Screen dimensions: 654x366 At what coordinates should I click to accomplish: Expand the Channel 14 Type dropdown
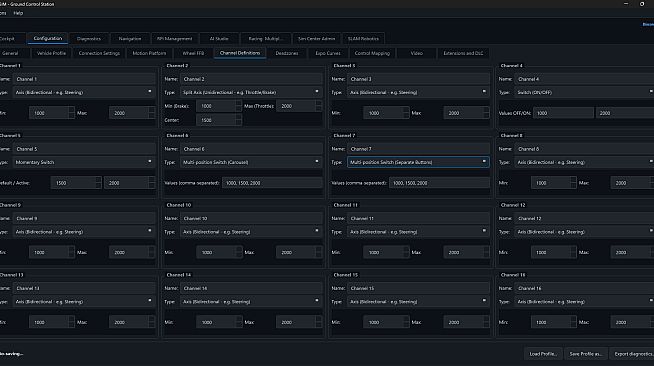251,302
